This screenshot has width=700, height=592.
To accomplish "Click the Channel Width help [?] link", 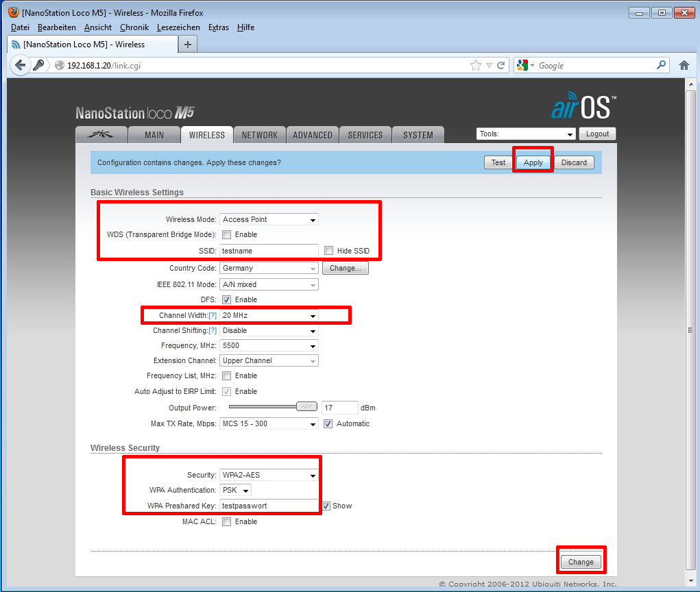I will (213, 315).
